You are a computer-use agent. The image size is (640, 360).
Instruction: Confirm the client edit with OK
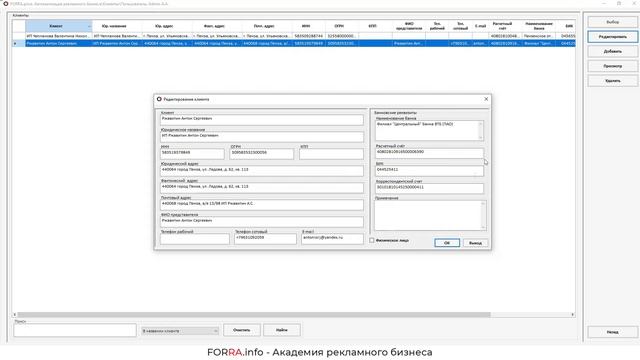click(x=447, y=243)
